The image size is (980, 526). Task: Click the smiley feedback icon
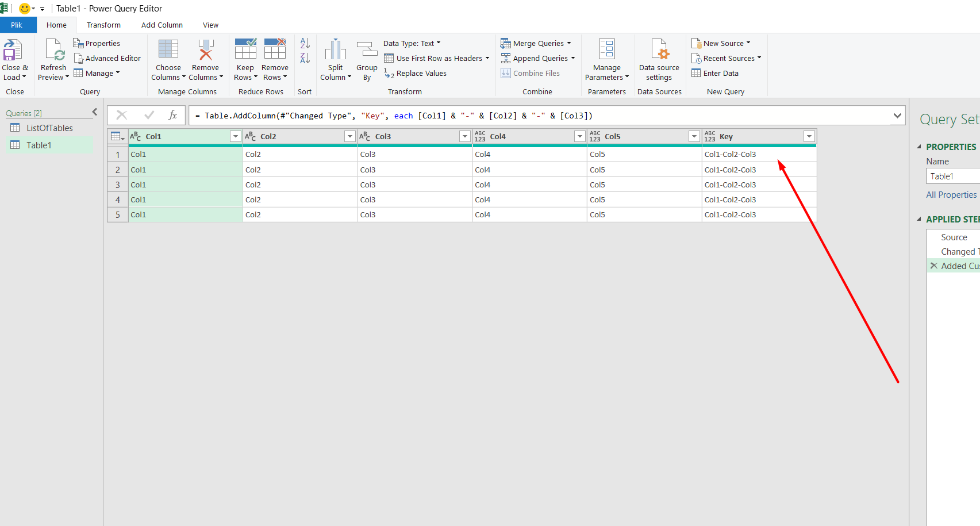pos(24,9)
